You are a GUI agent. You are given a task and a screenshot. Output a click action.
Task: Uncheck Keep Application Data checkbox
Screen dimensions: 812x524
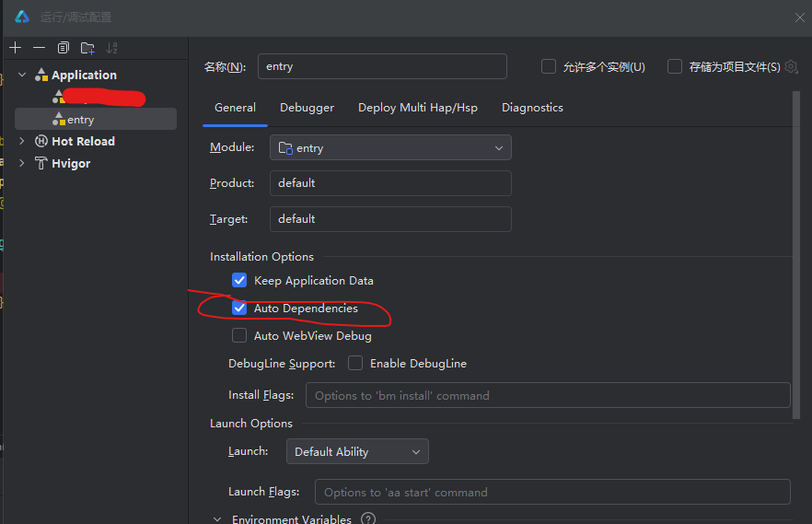pos(239,280)
